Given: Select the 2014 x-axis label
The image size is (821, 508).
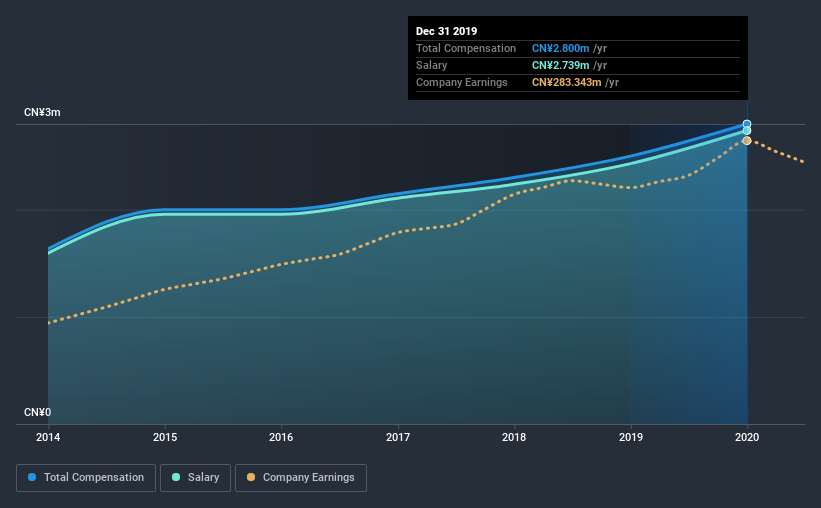Looking at the screenshot, I should (x=48, y=437).
